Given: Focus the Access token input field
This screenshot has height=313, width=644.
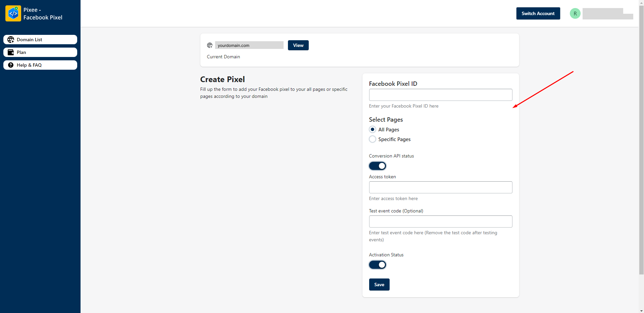Looking at the screenshot, I should coord(441,187).
